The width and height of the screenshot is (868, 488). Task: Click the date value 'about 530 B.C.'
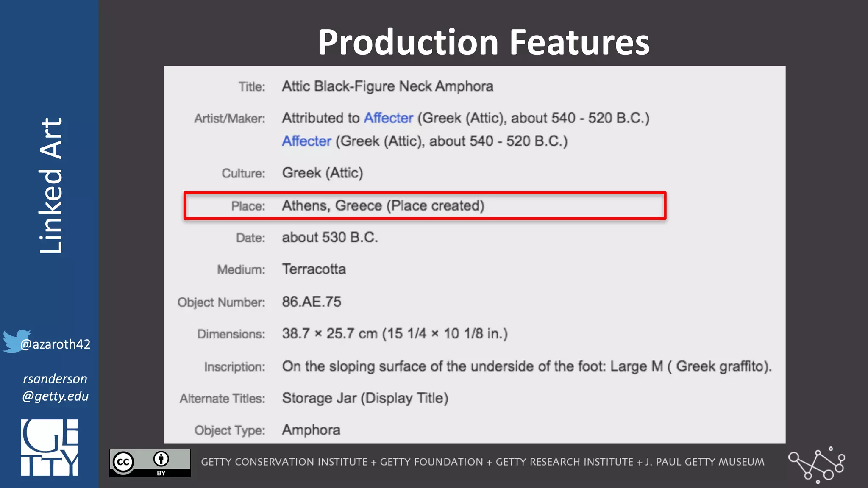[330, 237]
